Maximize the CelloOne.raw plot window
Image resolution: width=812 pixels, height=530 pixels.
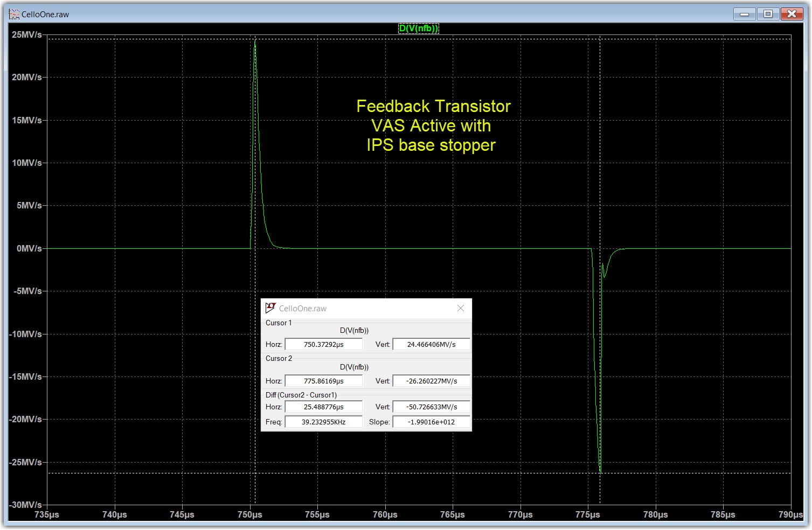(768, 14)
